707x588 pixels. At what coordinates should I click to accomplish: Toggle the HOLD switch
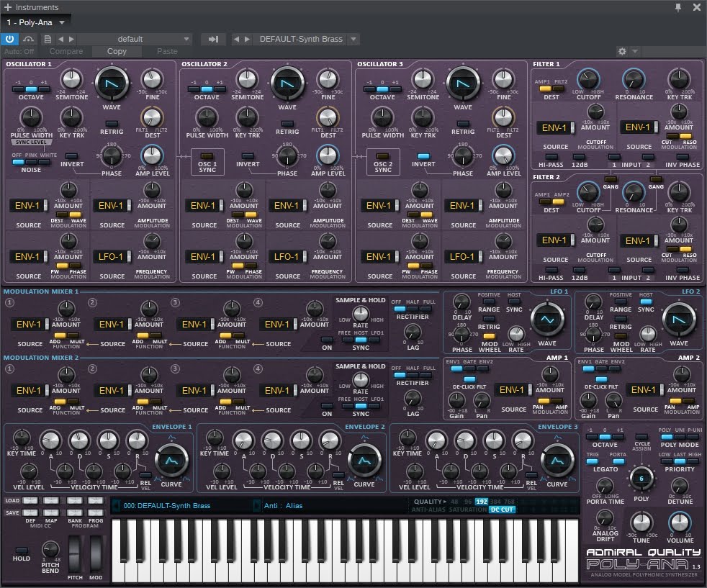21,550
